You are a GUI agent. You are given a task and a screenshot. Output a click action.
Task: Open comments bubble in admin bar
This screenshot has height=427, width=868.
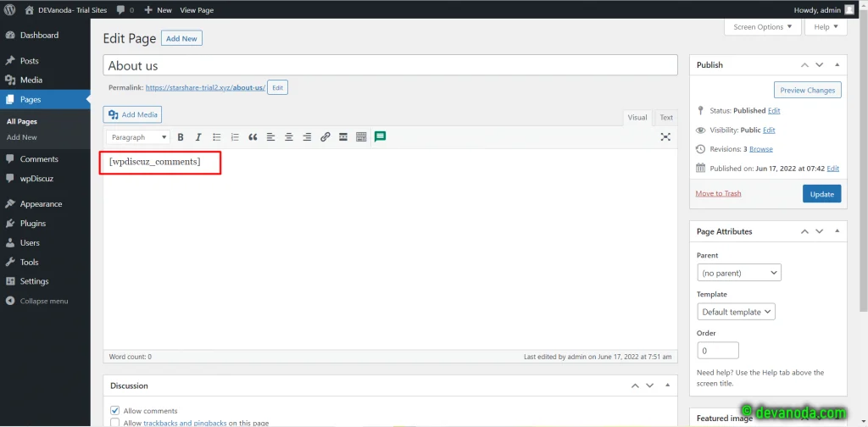tap(125, 10)
